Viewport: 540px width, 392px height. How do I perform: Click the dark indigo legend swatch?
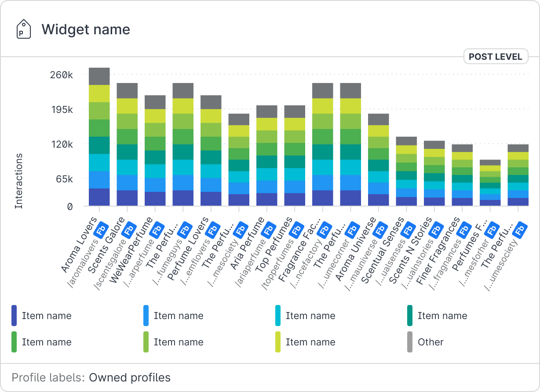click(14, 316)
